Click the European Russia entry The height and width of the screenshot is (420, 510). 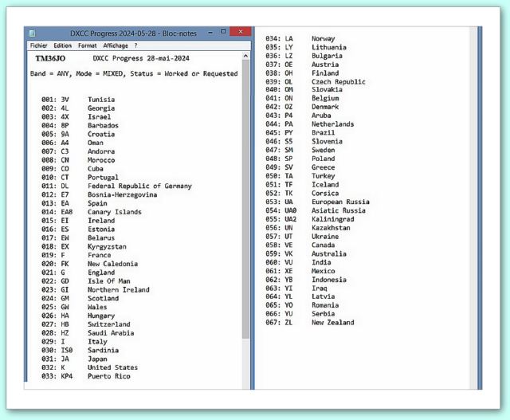pyautogui.click(x=340, y=202)
